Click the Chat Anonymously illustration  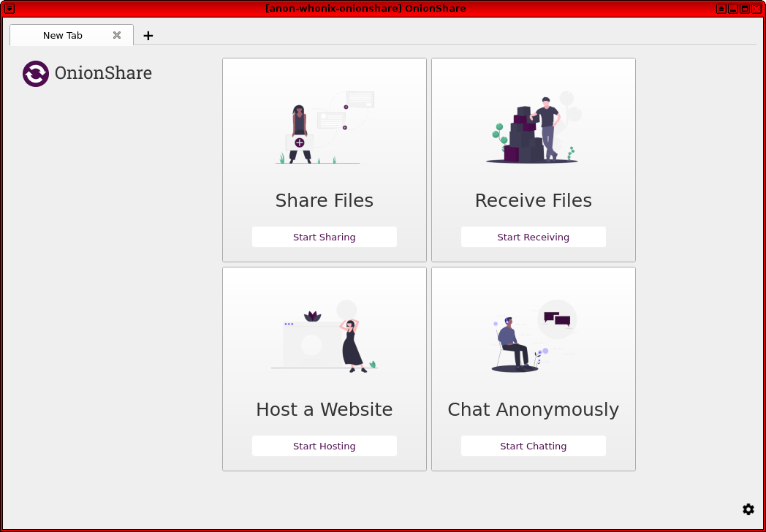pos(534,336)
